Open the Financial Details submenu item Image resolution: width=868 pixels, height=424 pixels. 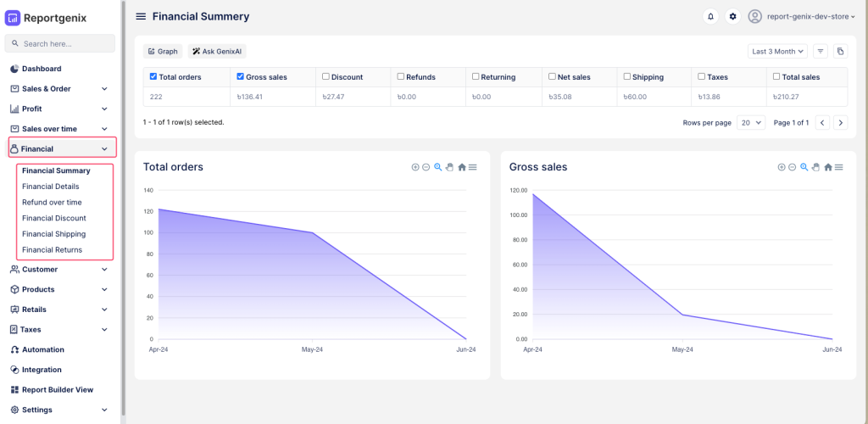coord(51,187)
